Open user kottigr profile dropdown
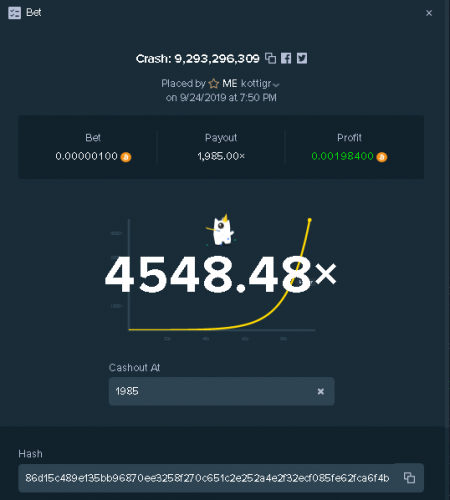The width and height of the screenshot is (450, 500). click(276, 85)
